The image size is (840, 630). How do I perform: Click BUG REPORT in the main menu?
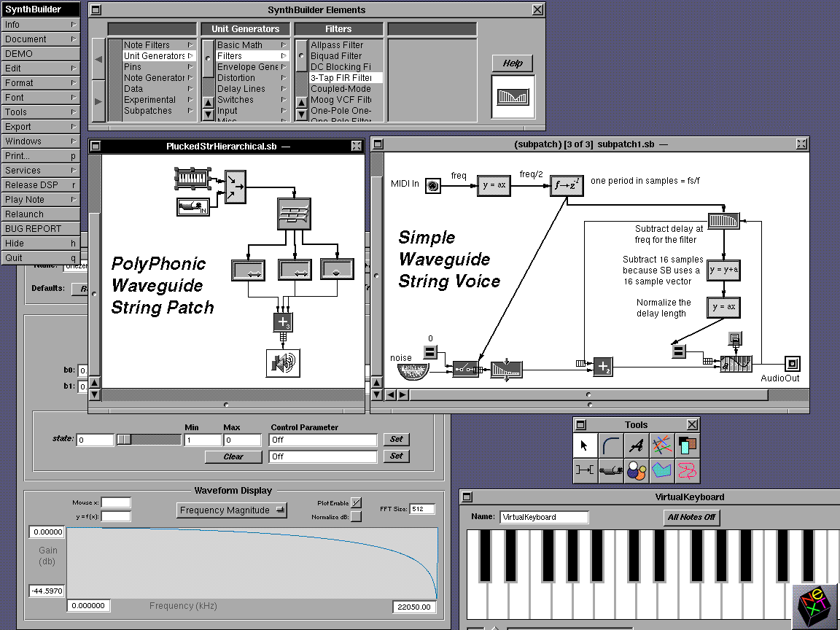click(40, 229)
